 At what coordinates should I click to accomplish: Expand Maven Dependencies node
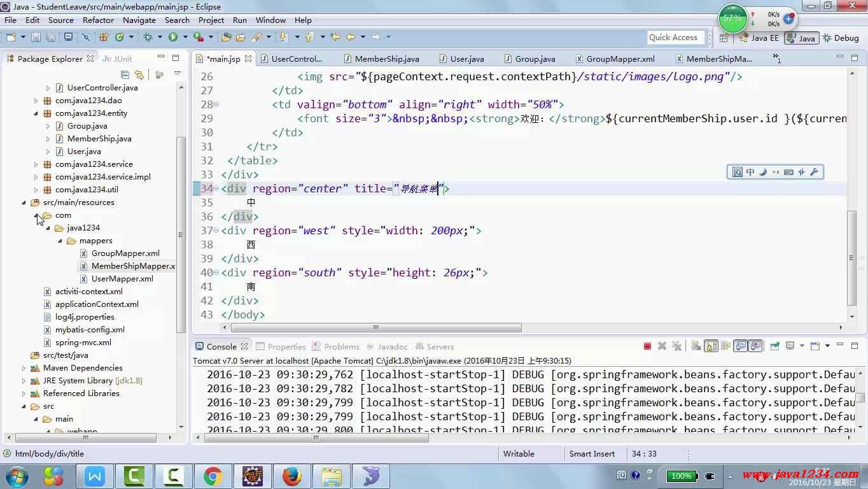[x=24, y=368]
